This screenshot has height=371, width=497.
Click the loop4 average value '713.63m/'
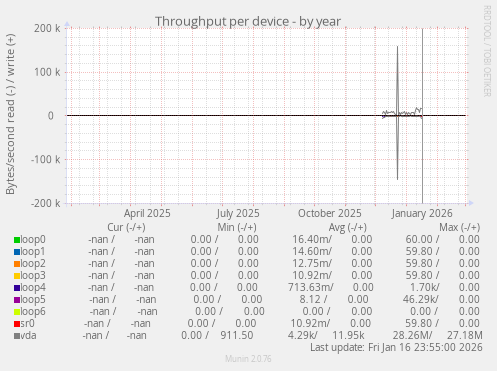(x=311, y=287)
